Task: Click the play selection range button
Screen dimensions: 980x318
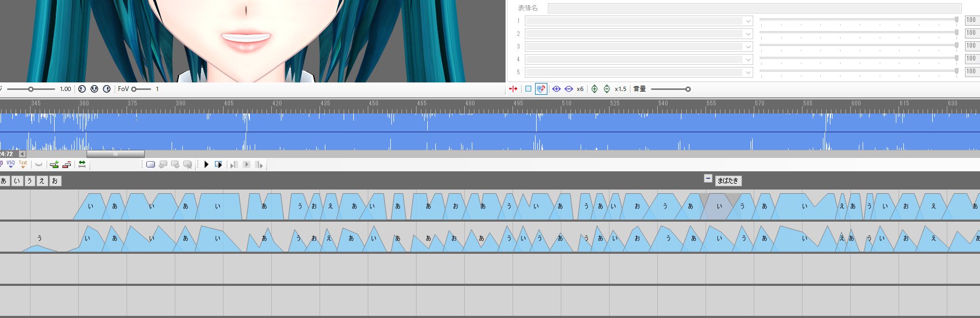Action: pos(219,164)
